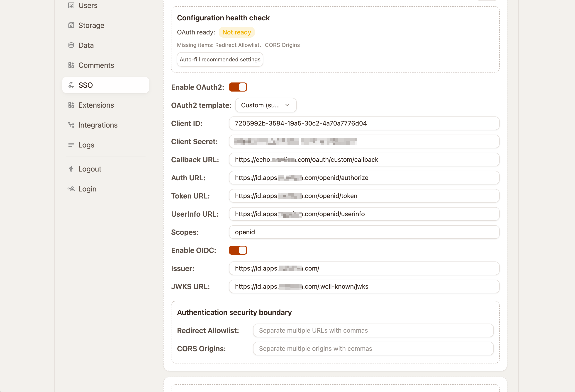Click the Scopes field containing openid

pyautogui.click(x=364, y=232)
